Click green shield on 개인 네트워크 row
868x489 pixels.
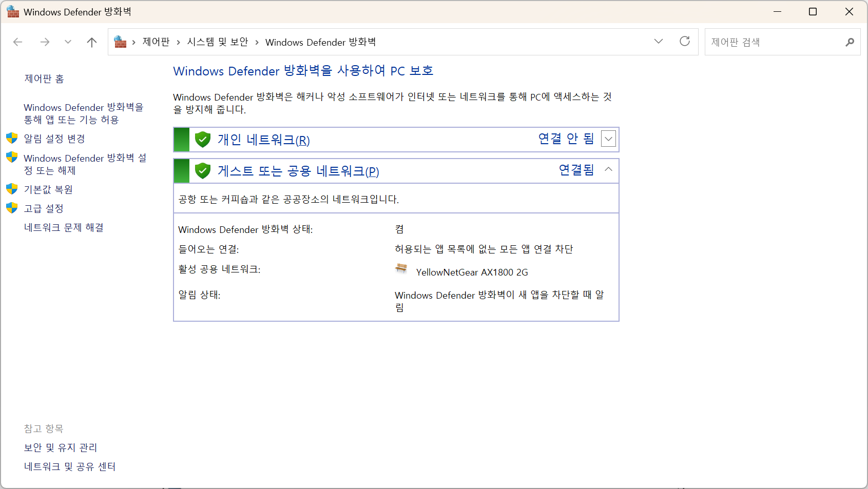click(x=203, y=139)
